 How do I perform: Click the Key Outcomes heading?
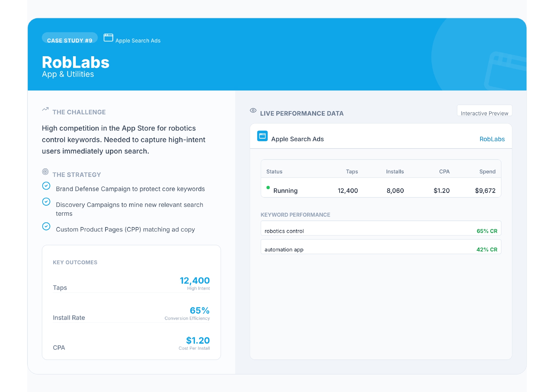coord(75,262)
